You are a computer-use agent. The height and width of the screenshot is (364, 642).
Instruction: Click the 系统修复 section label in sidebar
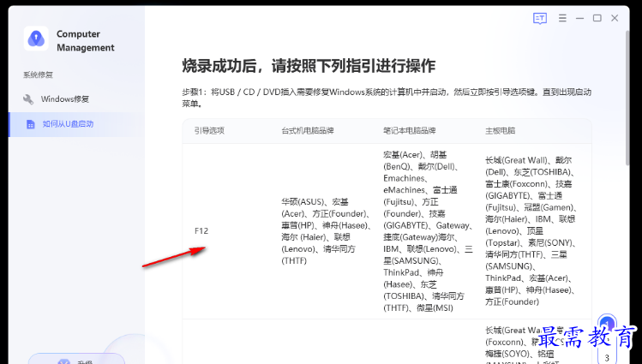pyautogui.click(x=38, y=75)
